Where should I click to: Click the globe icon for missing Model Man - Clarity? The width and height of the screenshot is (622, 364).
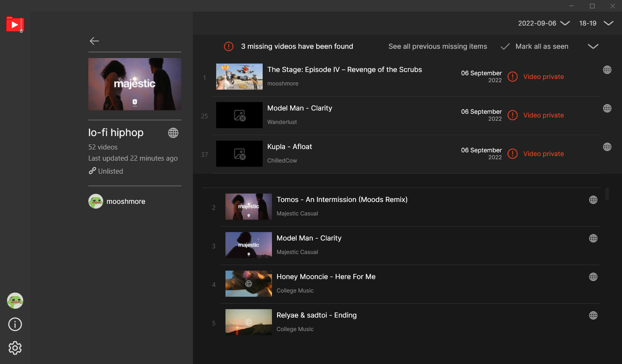(607, 108)
